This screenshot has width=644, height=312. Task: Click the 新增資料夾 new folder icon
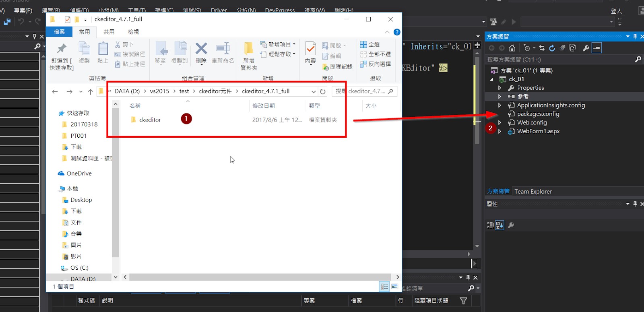point(249,49)
